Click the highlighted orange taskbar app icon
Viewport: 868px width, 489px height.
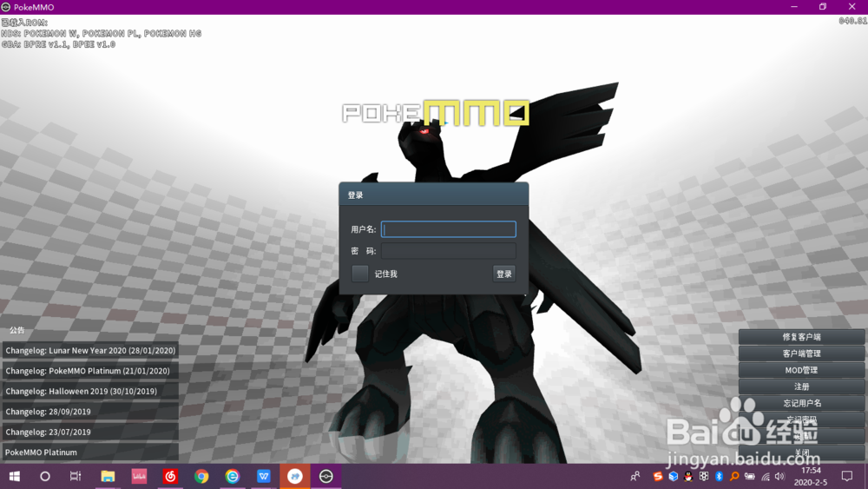pos(295,476)
